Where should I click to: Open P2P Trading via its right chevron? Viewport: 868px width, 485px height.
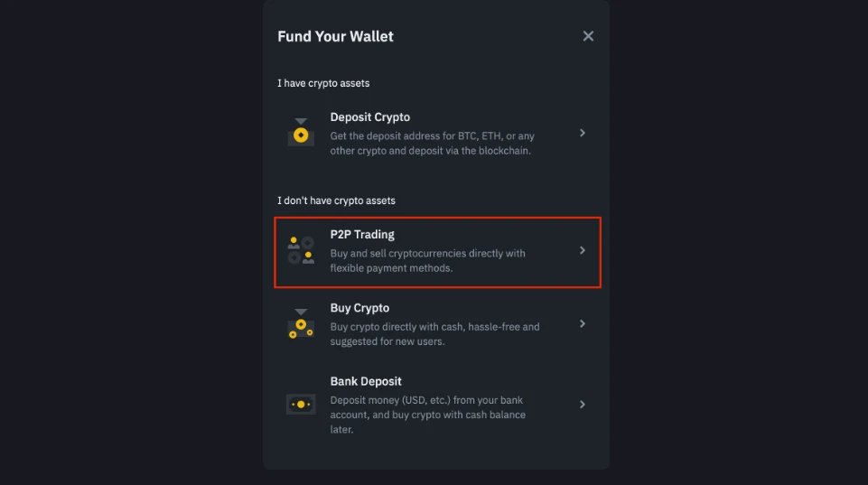click(x=583, y=250)
